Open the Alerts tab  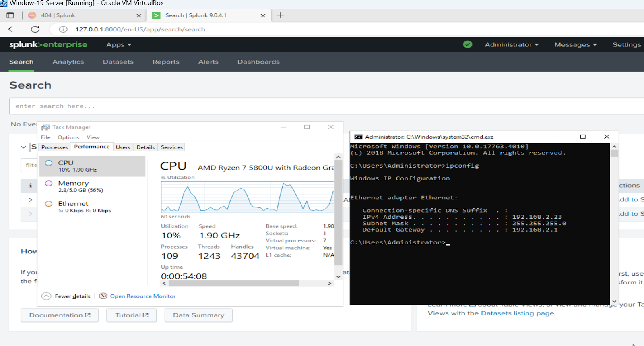(208, 62)
